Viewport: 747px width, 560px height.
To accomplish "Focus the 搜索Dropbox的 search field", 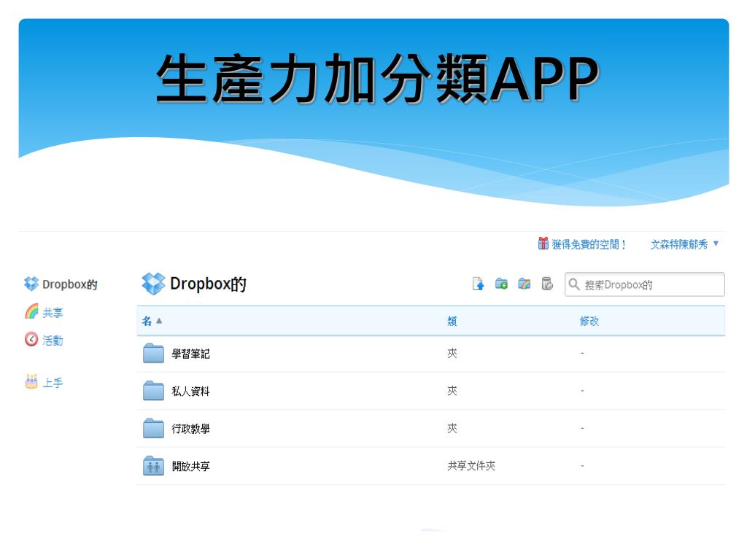I will [x=645, y=284].
